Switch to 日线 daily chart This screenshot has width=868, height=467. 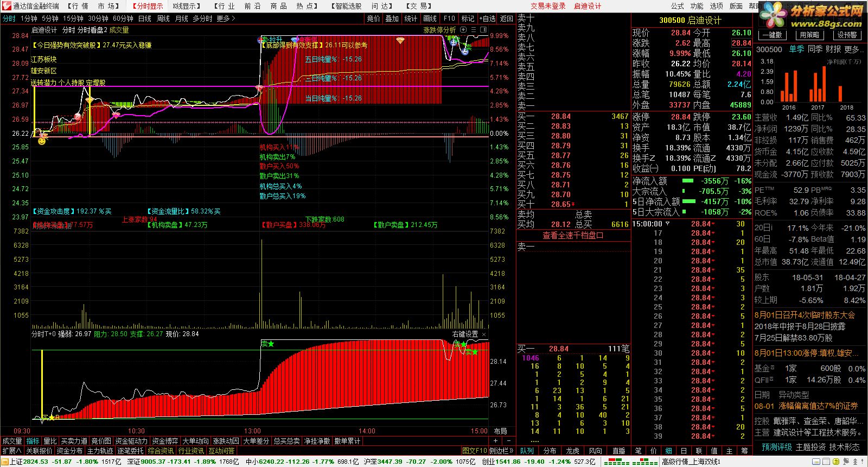point(145,18)
